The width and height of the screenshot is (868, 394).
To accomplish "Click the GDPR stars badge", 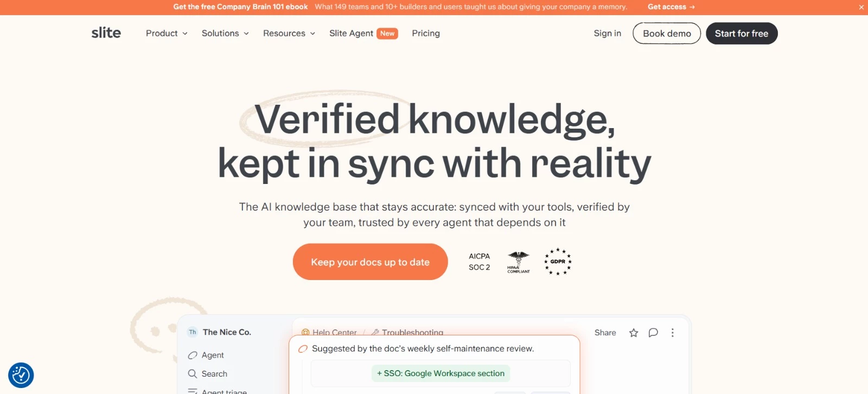I will (558, 262).
